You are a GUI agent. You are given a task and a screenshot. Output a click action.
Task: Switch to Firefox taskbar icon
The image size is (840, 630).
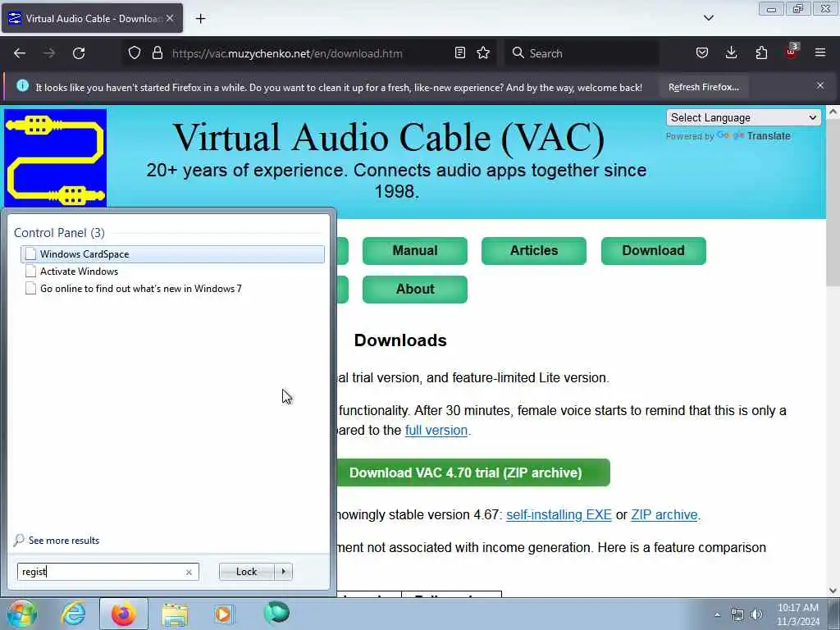(x=123, y=614)
